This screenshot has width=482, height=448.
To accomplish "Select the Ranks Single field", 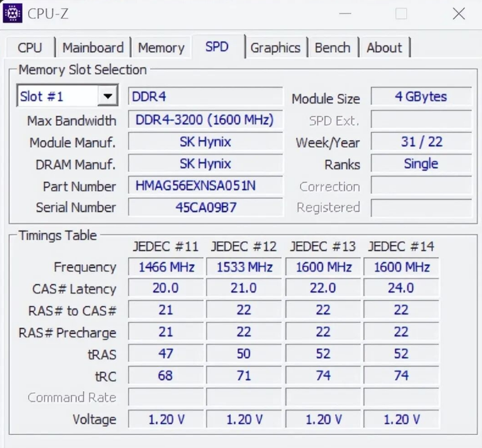I will coord(421,164).
